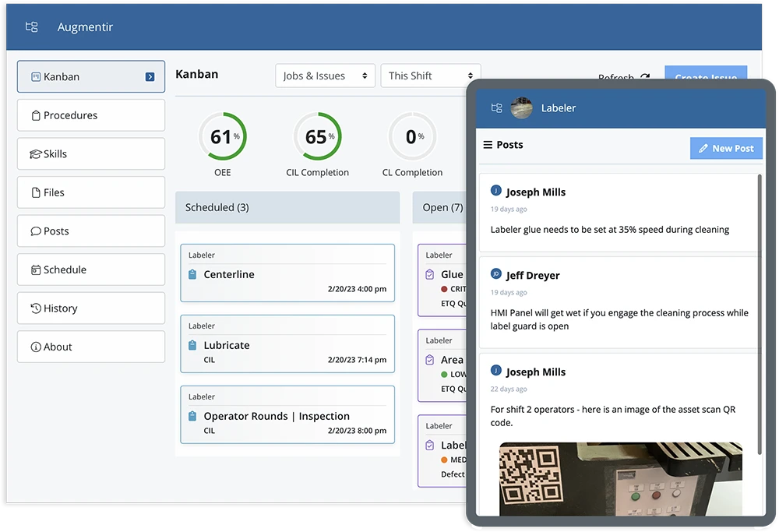Go to Procedures in the sidebar

pos(91,115)
